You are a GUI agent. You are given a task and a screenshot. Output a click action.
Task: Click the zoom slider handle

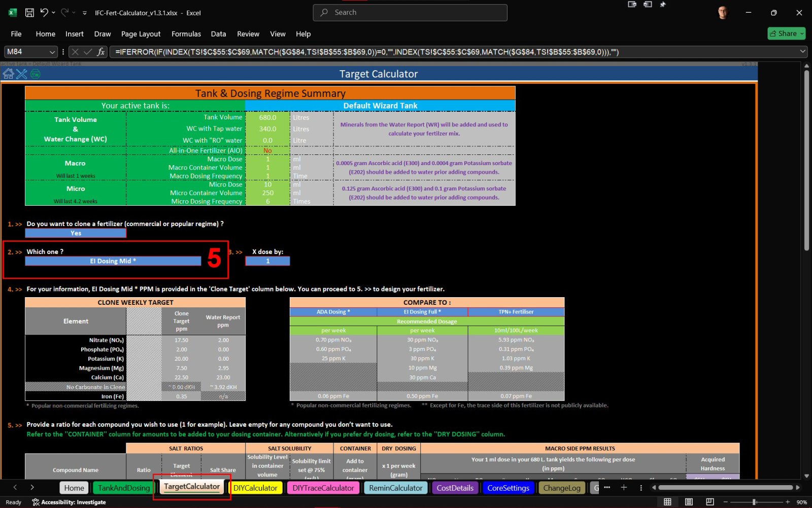click(x=754, y=502)
